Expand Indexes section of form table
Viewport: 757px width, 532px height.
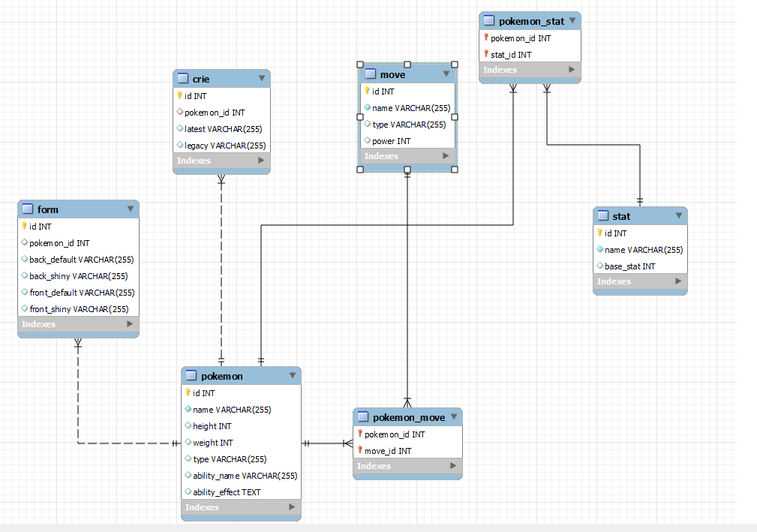coord(130,323)
